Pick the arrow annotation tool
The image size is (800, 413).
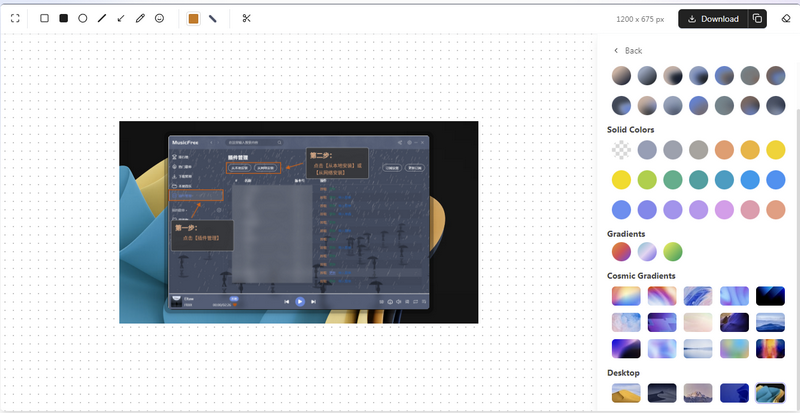[x=121, y=18]
